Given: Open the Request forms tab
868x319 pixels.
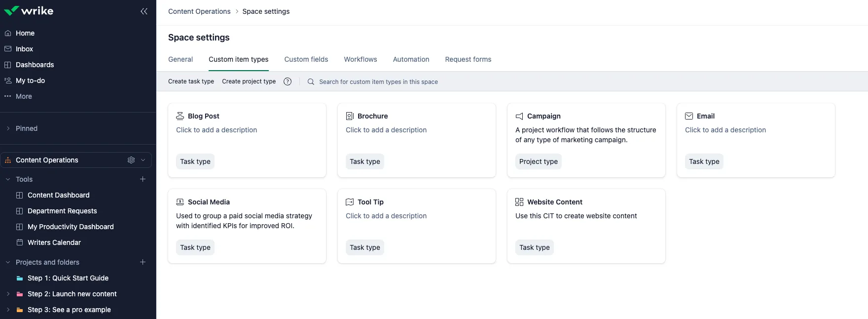Looking at the screenshot, I should [x=468, y=59].
